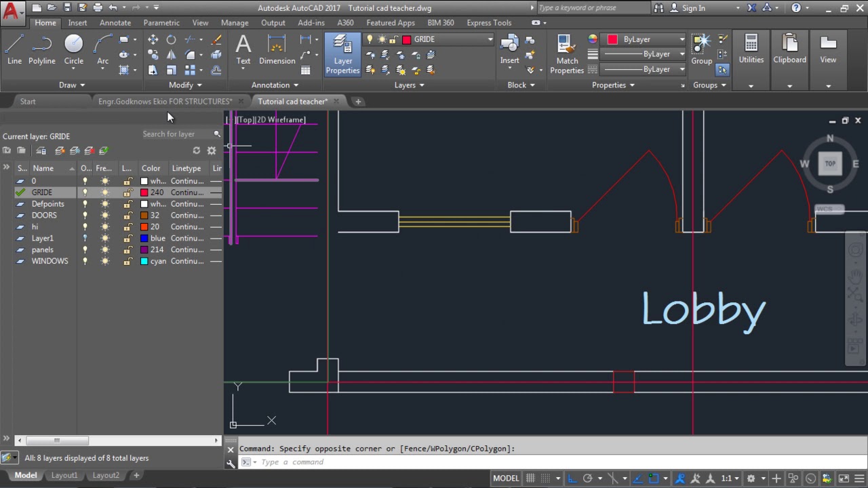Image resolution: width=868 pixels, height=488 pixels.
Task: Expand the Properties panel
Action: 613,85
